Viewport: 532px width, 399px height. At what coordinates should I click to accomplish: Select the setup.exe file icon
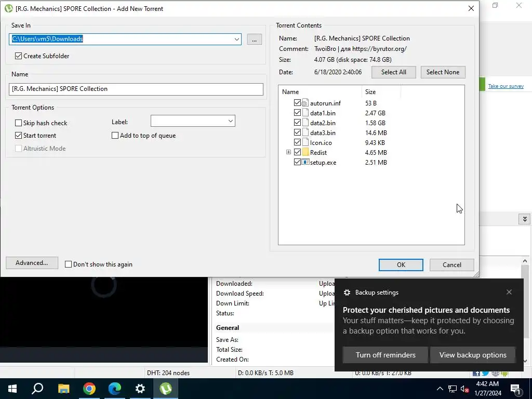[305, 162]
